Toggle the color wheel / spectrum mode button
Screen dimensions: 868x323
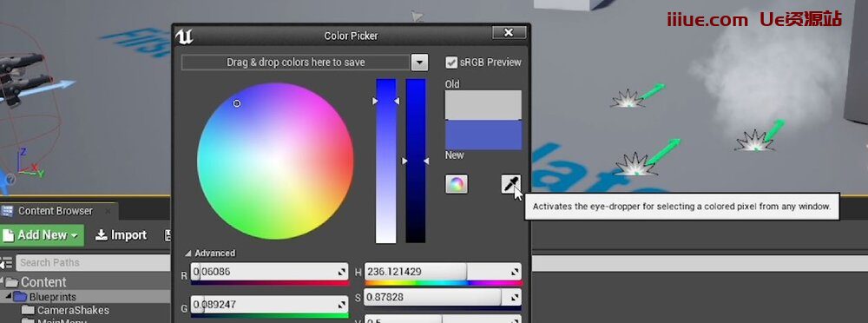457,184
